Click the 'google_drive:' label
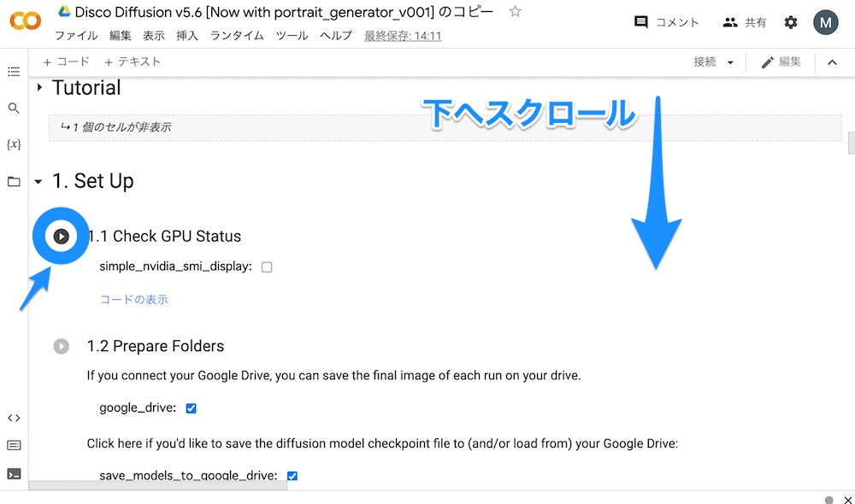 pyautogui.click(x=138, y=408)
